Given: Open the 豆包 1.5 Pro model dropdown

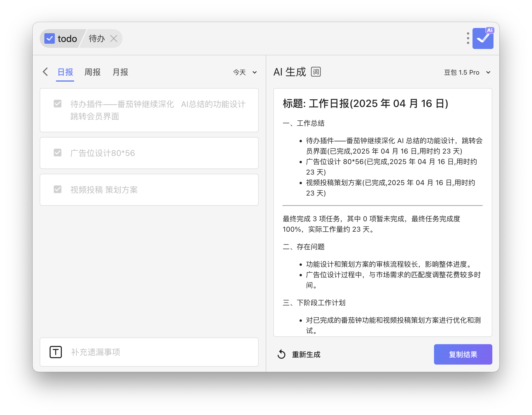Looking at the screenshot, I should [x=467, y=72].
